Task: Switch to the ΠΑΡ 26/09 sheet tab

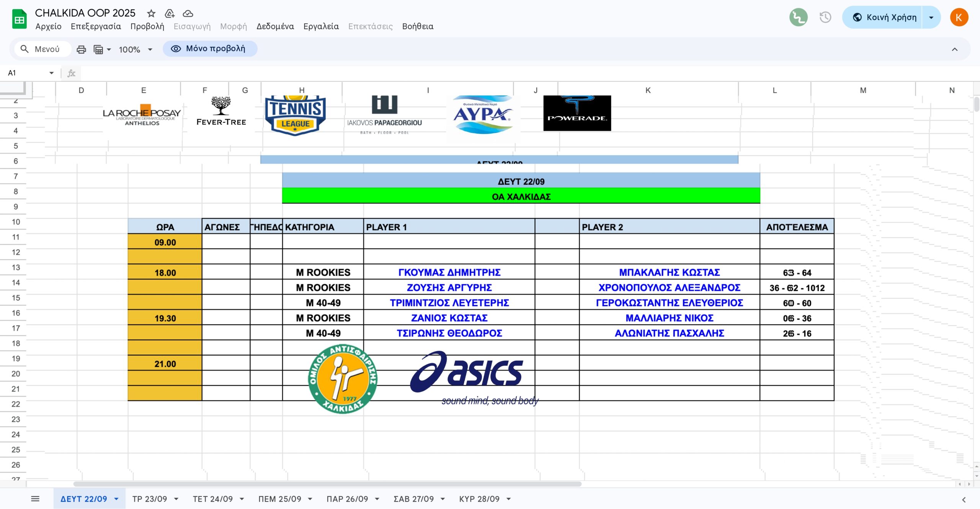Action: click(x=347, y=499)
